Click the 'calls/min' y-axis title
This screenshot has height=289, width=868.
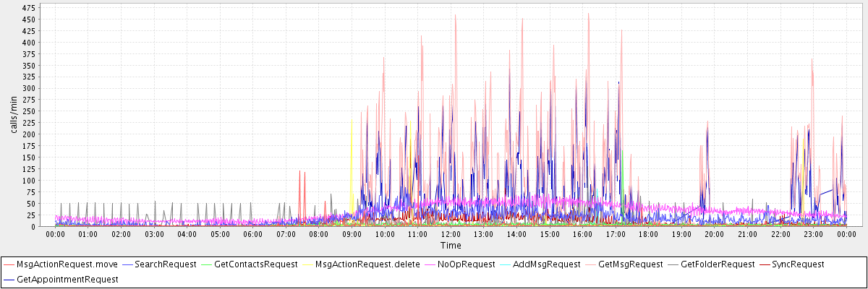click(14, 114)
